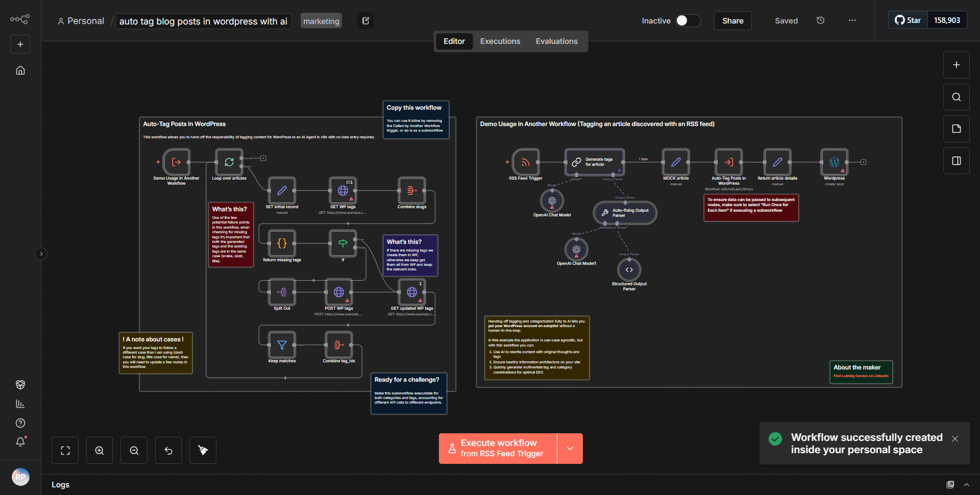Image resolution: width=980 pixels, height=495 pixels.
Task: Select the Return article details node
Action: pos(777,162)
